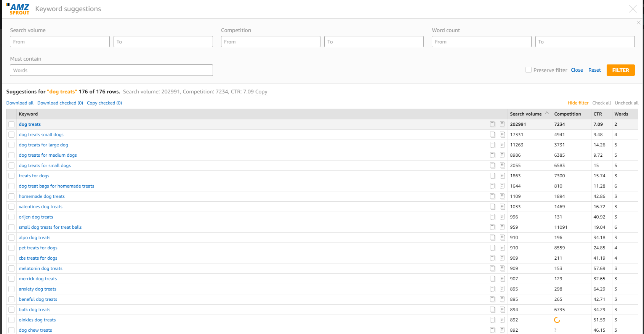The height and width of the screenshot is (334, 644).
Task: Click blank-page copy icon for cbs treats for dogs
Action: tap(492, 258)
